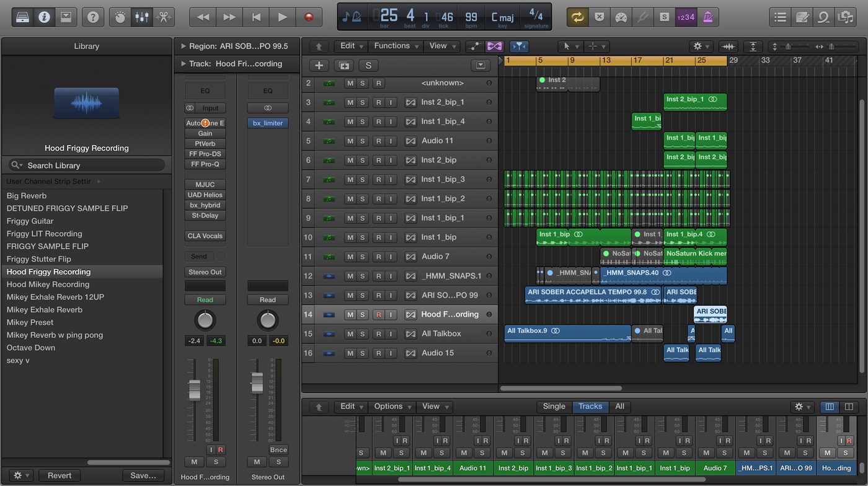Open the Loop Browser icon
The height and width of the screenshot is (486, 868).
click(x=823, y=17)
